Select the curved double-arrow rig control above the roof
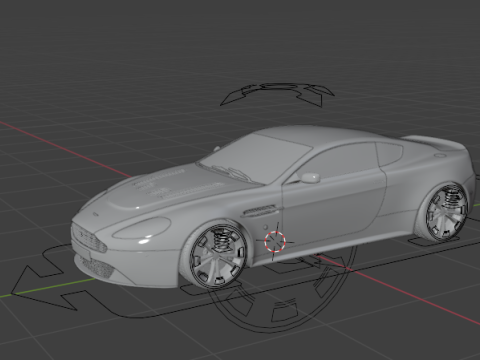 click(x=277, y=95)
